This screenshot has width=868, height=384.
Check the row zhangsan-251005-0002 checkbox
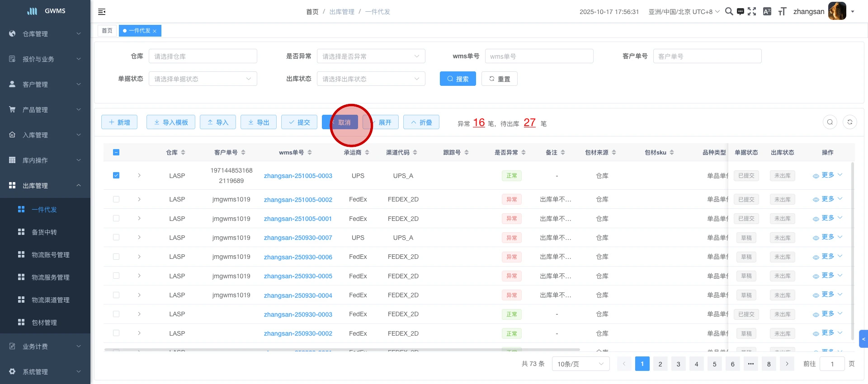click(116, 199)
